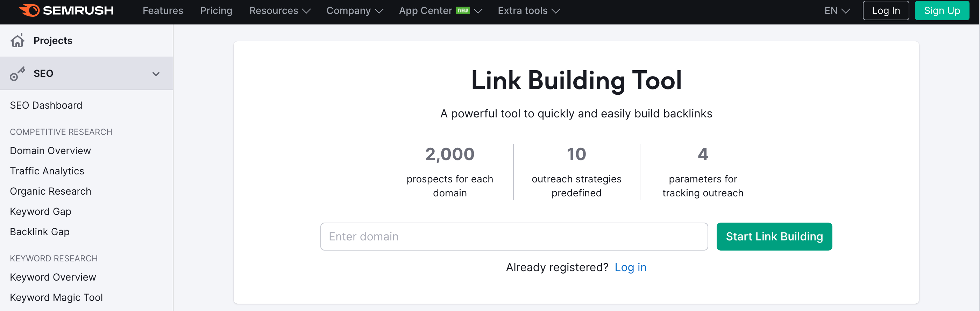Expand the Extra tools dropdown
Image resolution: width=980 pixels, height=311 pixels.
pos(529,10)
